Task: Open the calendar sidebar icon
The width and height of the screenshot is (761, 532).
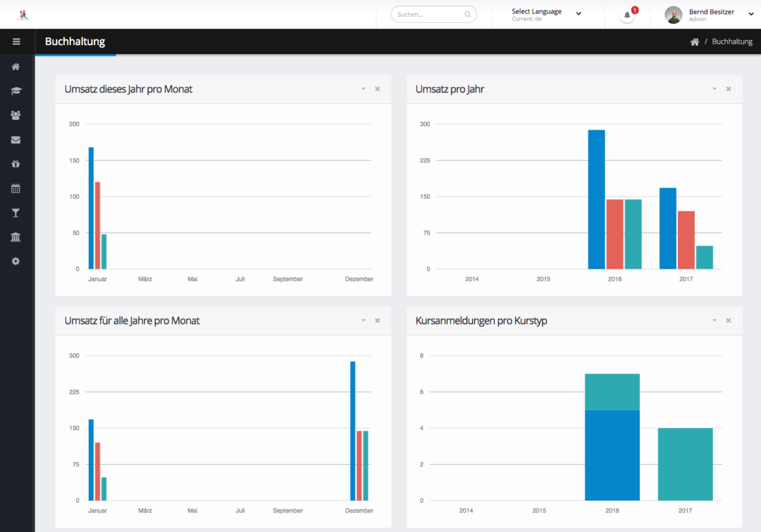Action: [x=16, y=188]
